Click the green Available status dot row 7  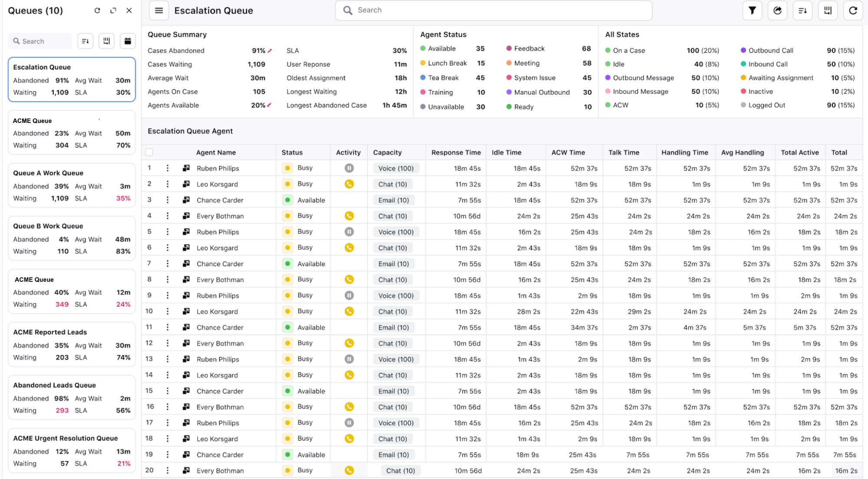point(287,264)
